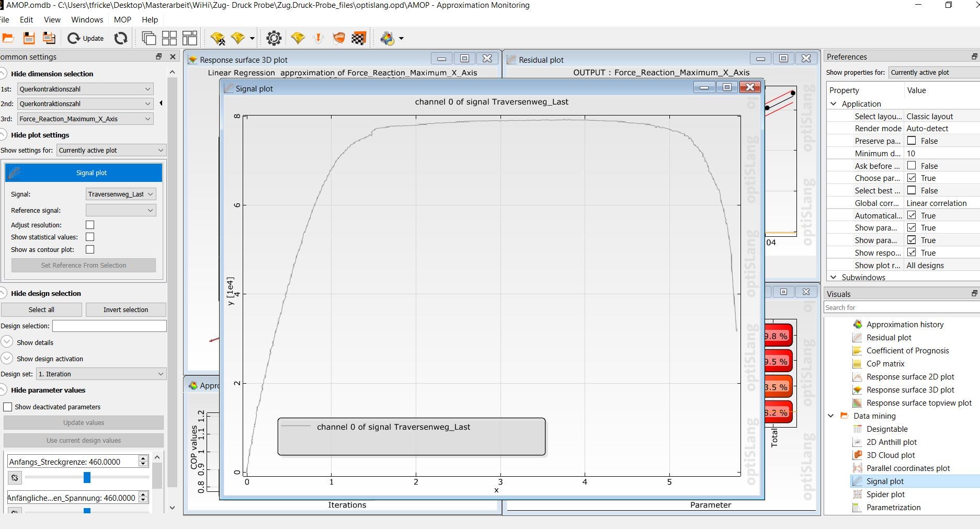This screenshot has height=529, width=980.
Task: Toggle Show as contour plot checkbox
Action: tap(90, 249)
